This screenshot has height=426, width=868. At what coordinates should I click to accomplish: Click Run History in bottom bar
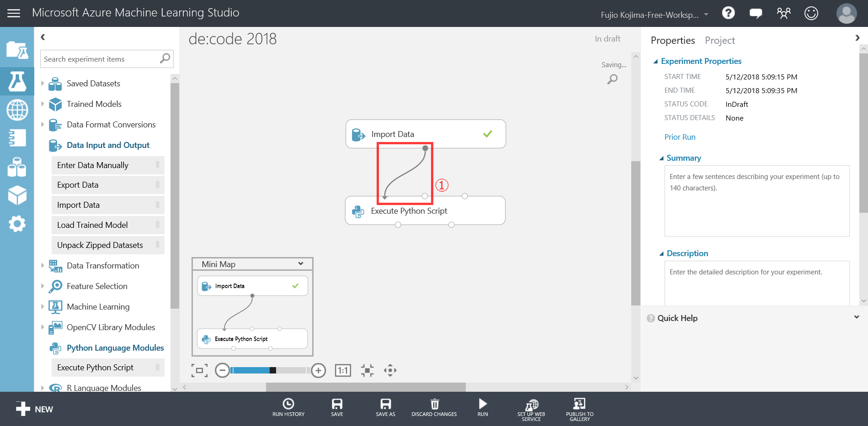(x=288, y=407)
